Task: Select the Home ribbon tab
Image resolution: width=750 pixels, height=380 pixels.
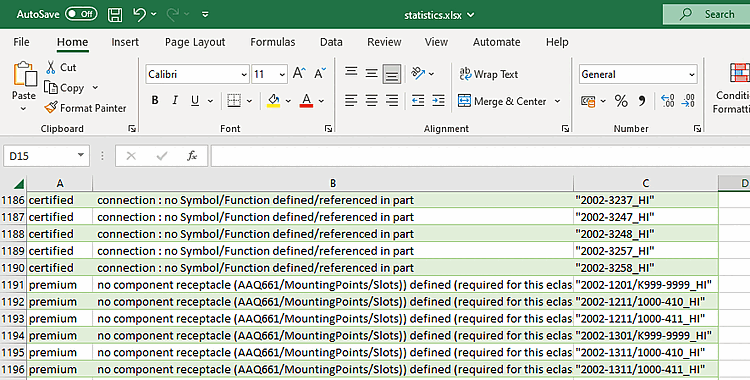Action: point(72,42)
